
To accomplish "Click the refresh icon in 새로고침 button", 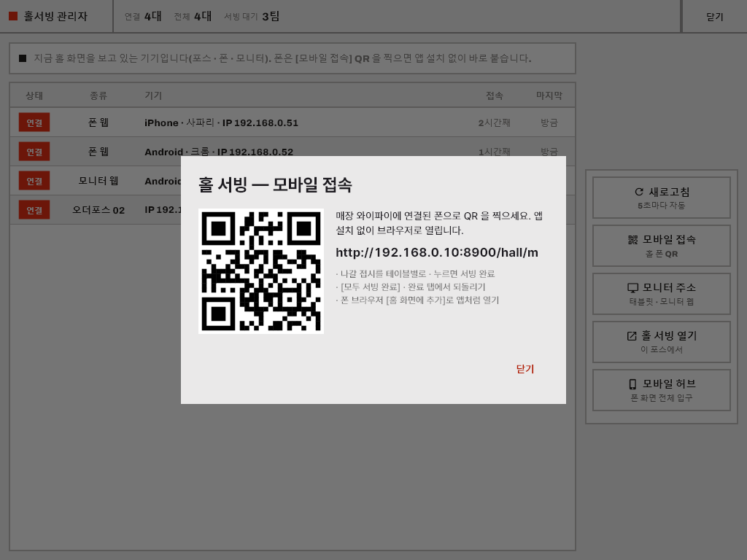I will click(639, 192).
